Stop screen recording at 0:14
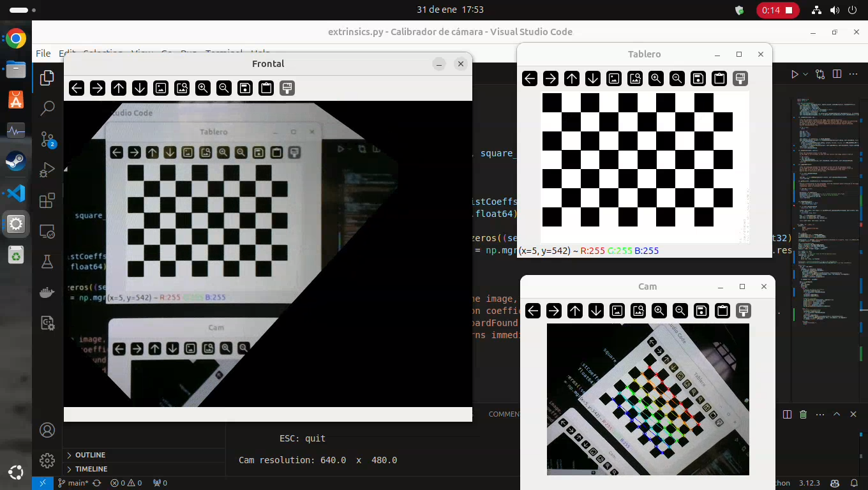This screenshot has height=490, width=868. [x=777, y=10]
